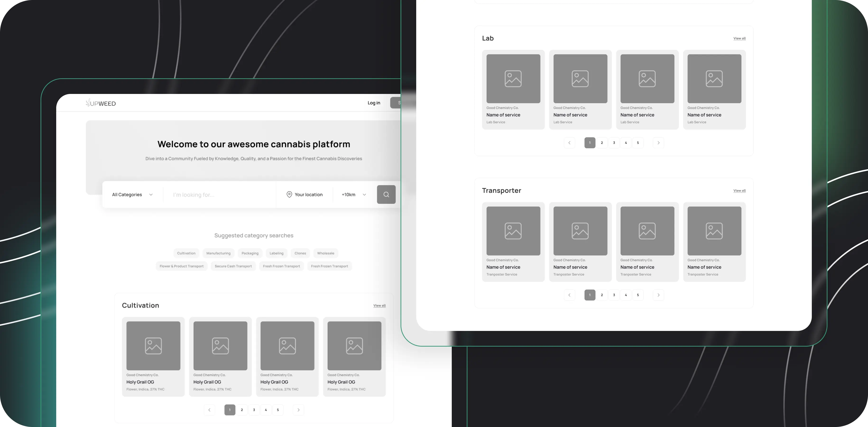The width and height of the screenshot is (868, 427).
Task: Select the Wholesale category chip
Action: (325, 253)
